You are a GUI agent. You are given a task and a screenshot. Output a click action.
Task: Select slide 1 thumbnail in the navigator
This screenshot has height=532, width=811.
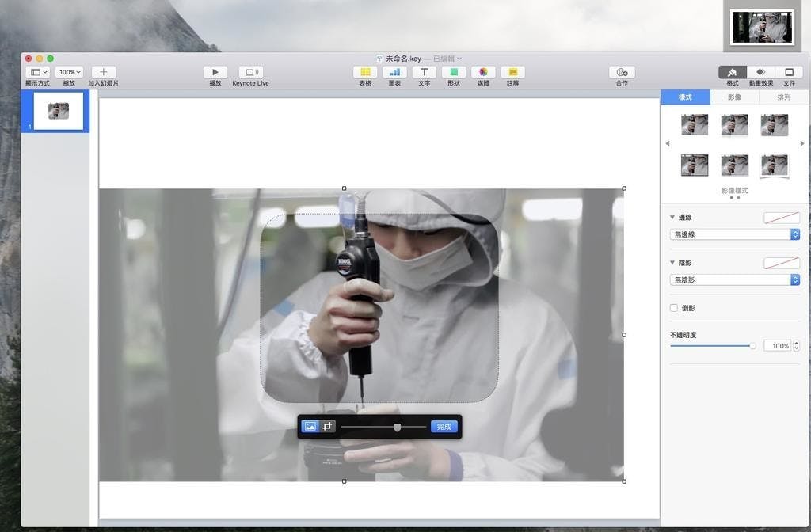[58, 111]
